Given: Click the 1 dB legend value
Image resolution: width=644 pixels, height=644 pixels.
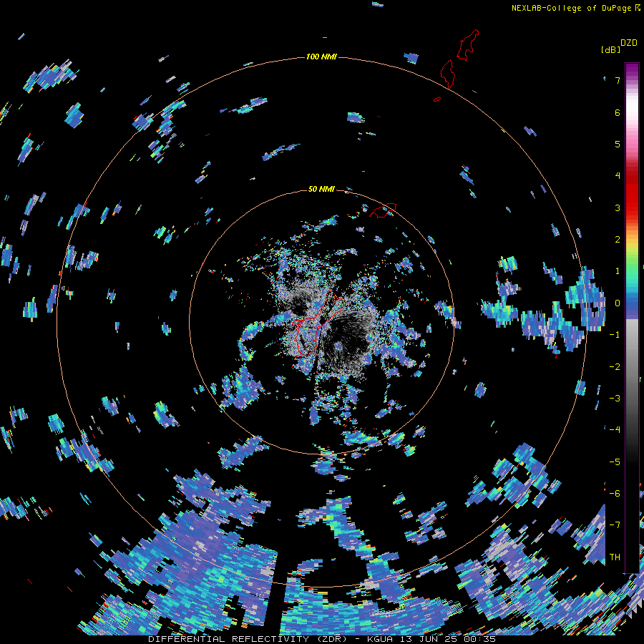Looking at the screenshot, I should point(618,271).
